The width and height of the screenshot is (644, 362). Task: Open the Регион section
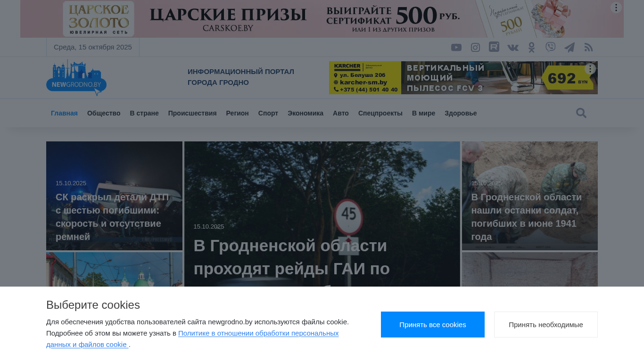[x=237, y=113]
